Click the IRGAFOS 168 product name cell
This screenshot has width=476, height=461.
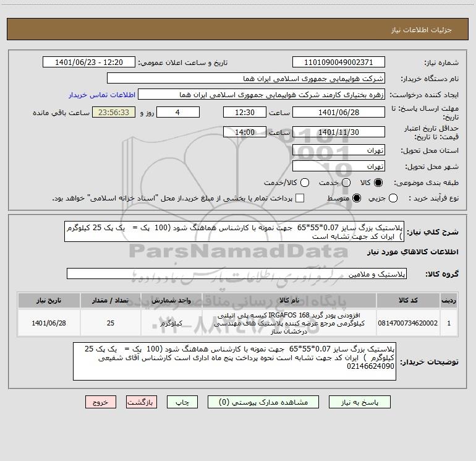pos(289,323)
